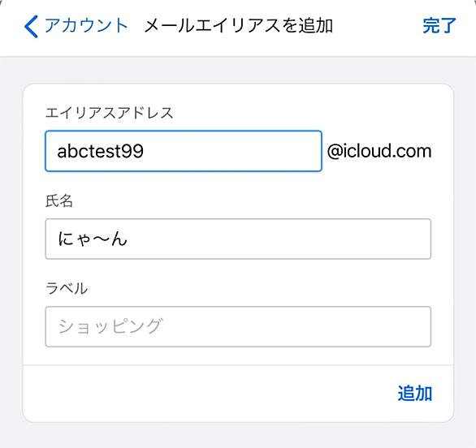Focus the エイリアスアドレス input field
The image size is (476, 448).
pos(184,151)
